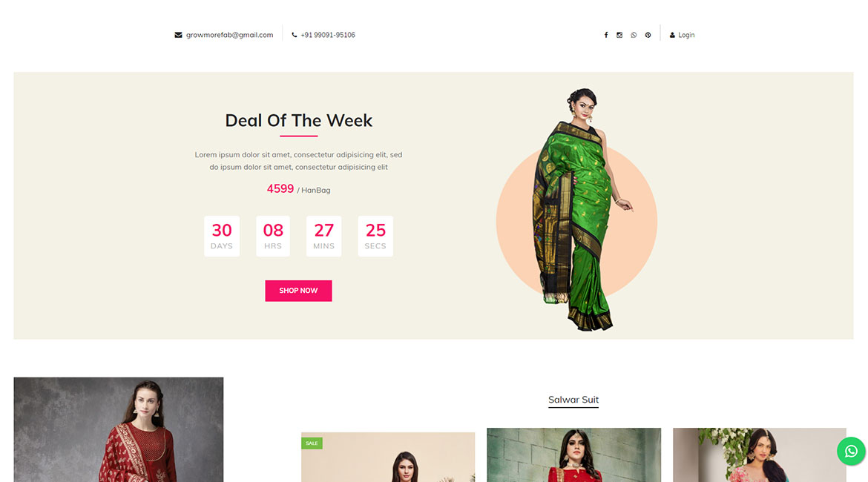Open the Login link
The height and width of the screenshot is (482, 868).
point(686,35)
